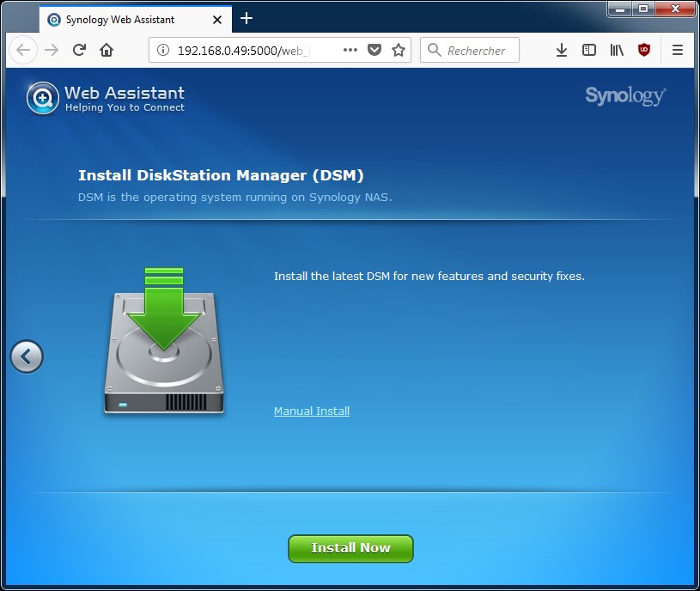The width and height of the screenshot is (700, 591).
Task: Open the uBlock Origin extension popup
Action: click(644, 51)
